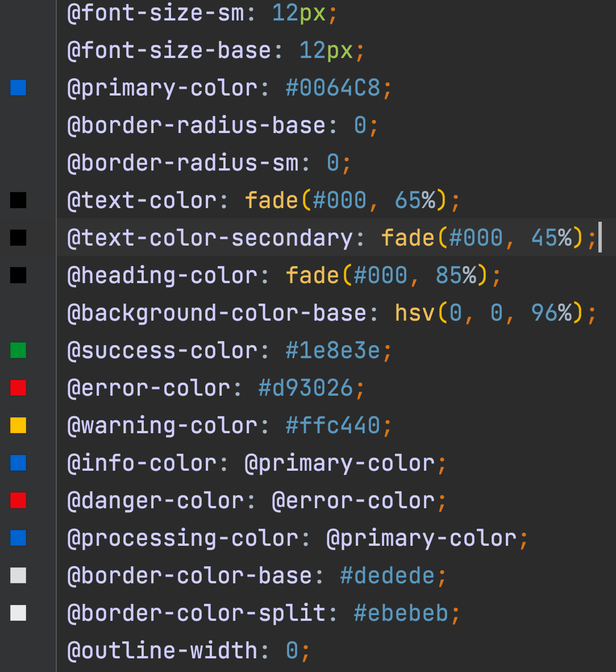Place the cursor on the #1e8e3e value
Image resolution: width=616 pixels, height=672 pixels.
(333, 350)
